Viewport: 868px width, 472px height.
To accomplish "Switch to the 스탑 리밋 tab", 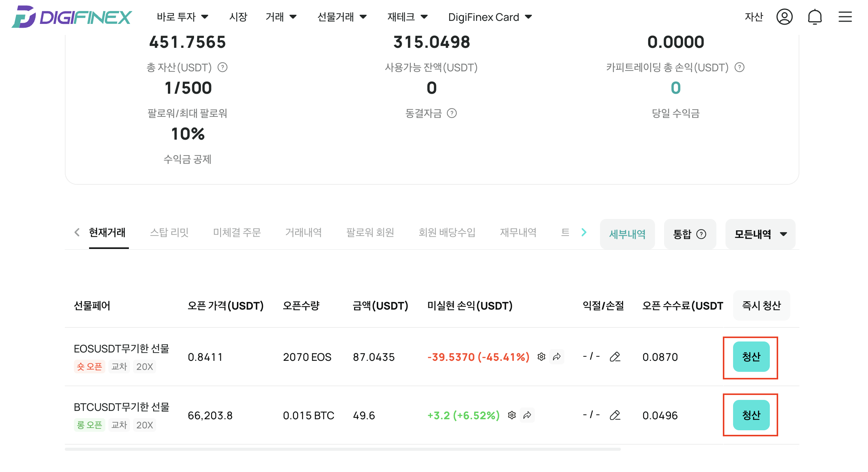I will pos(169,232).
